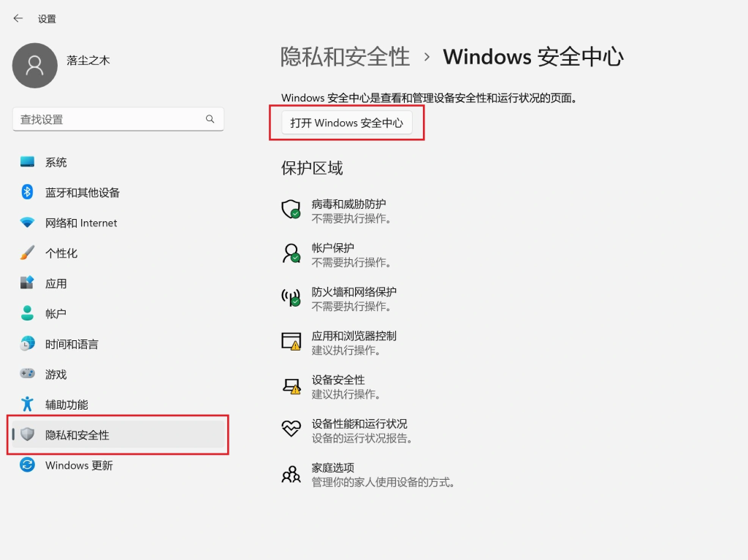Go to 隐私和安全性 breadcrumb
The width and height of the screenshot is (748, 560).
pyautogui.click(x=345, y=57)
